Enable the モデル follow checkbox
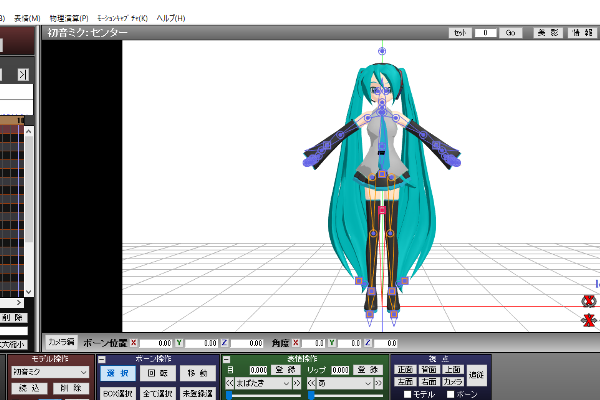 tap(408, 394)
